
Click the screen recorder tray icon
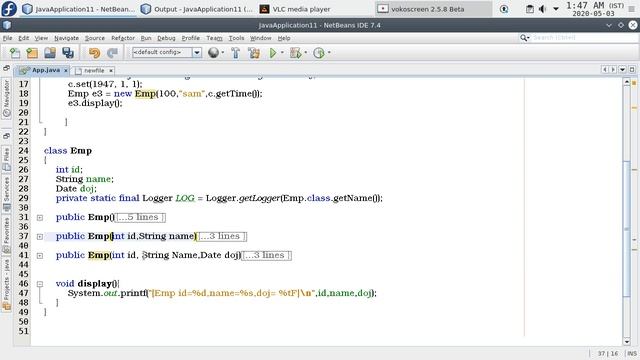click(x=504, y=9)
